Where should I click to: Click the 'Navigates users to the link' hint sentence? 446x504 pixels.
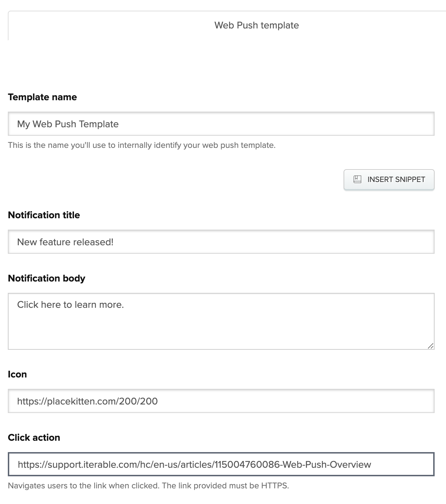(x=84, y=486)
